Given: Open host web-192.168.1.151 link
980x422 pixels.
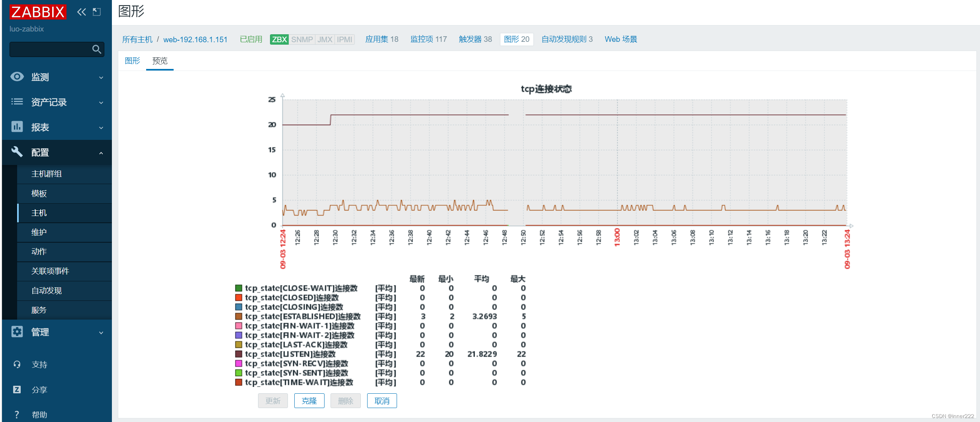Looking at the screenshot, I should pos(195,39).
